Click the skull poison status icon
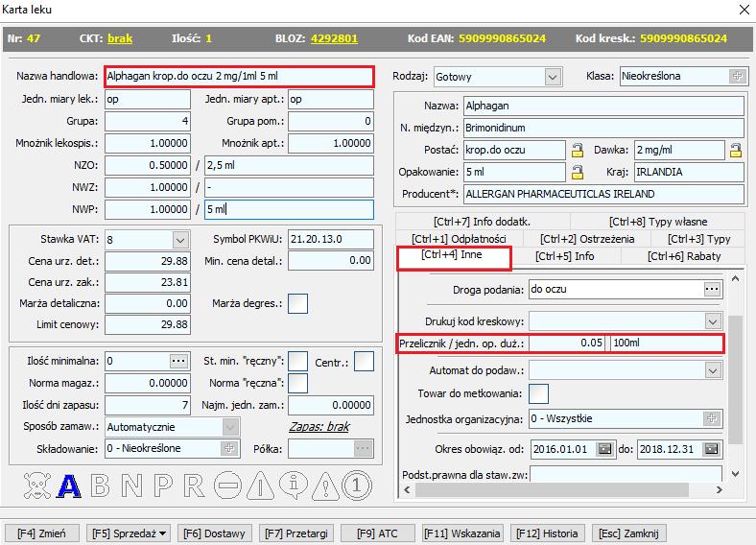This screenshot has width=756, height=545. point(37,486)
